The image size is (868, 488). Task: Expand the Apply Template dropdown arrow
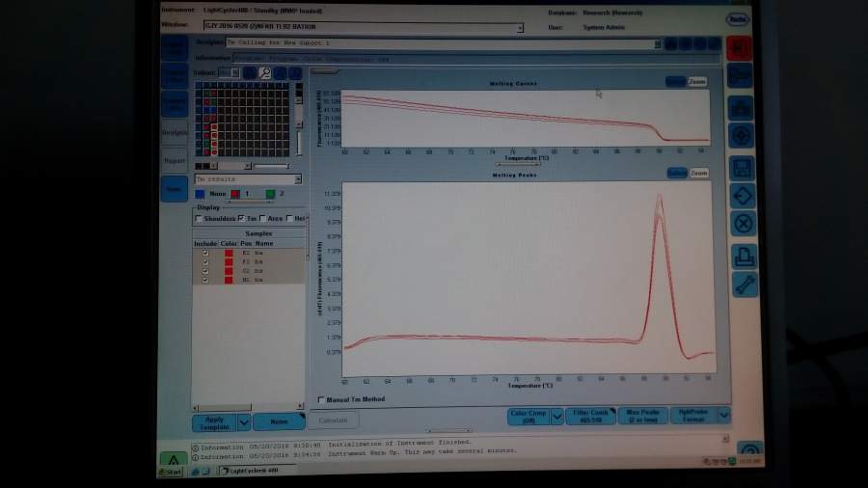(x=244, y=422)
